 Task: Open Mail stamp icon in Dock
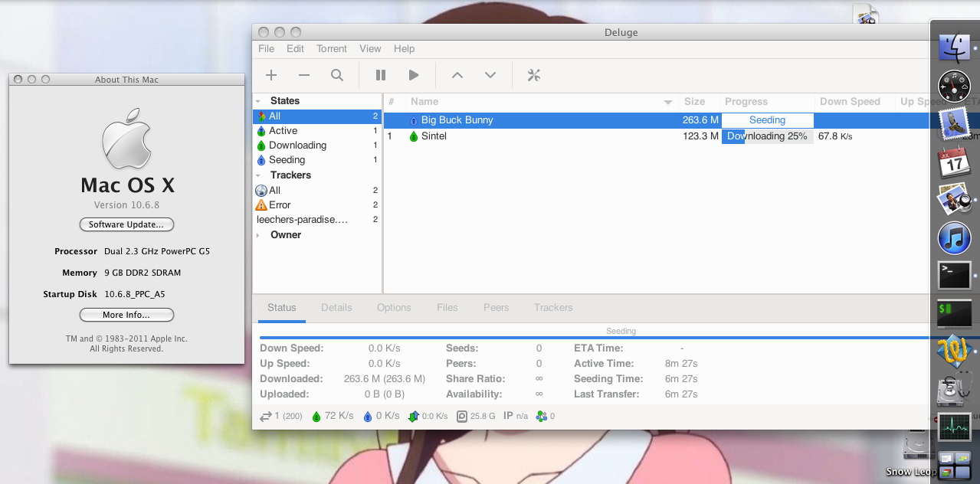click(x=954, y=124)
